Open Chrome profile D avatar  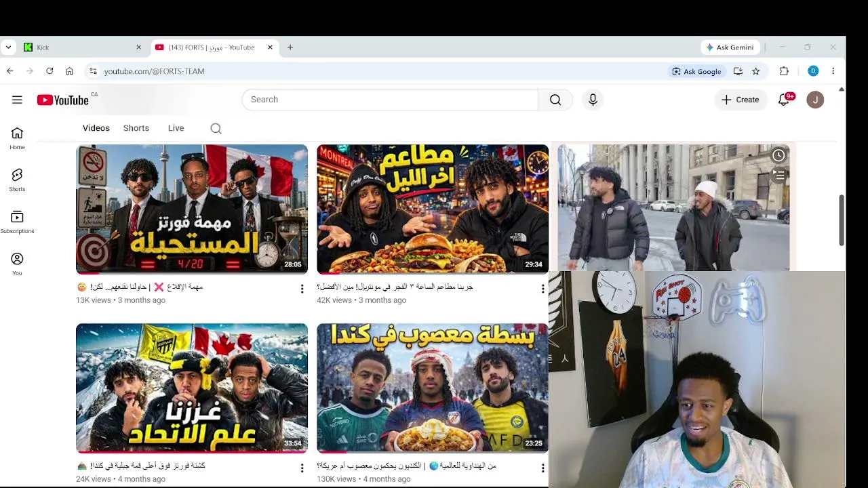coord(813,71)
